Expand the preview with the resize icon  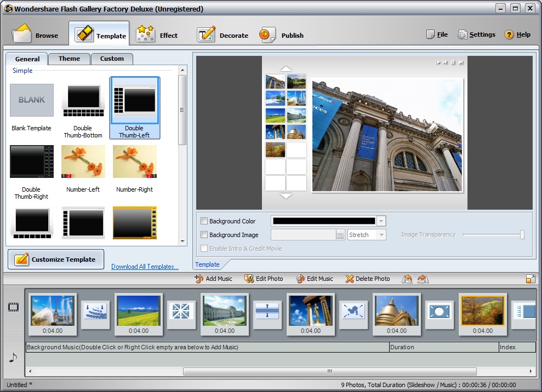click(x=530, y=279)
